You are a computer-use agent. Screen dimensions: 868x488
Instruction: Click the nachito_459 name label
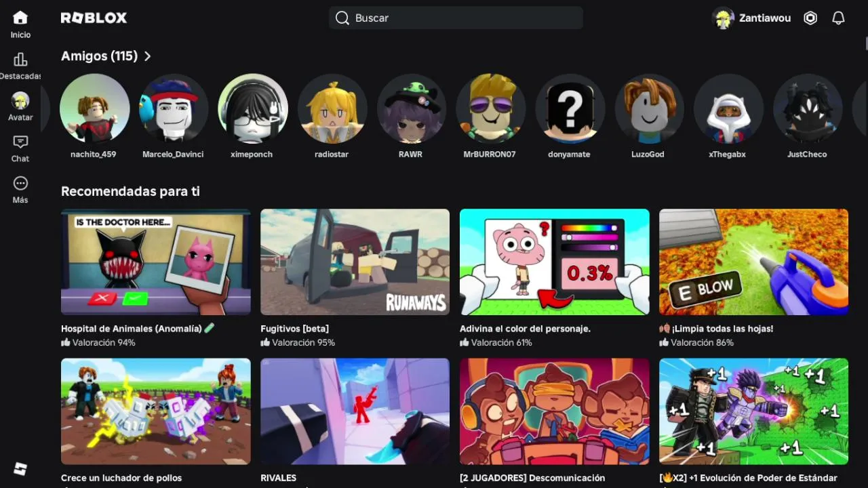pyautogui.click(x=94, y=155)
